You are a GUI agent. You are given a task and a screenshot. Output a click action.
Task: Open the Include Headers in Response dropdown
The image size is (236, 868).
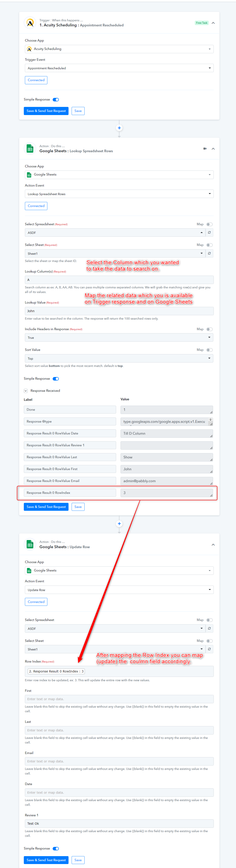[119, 338]
